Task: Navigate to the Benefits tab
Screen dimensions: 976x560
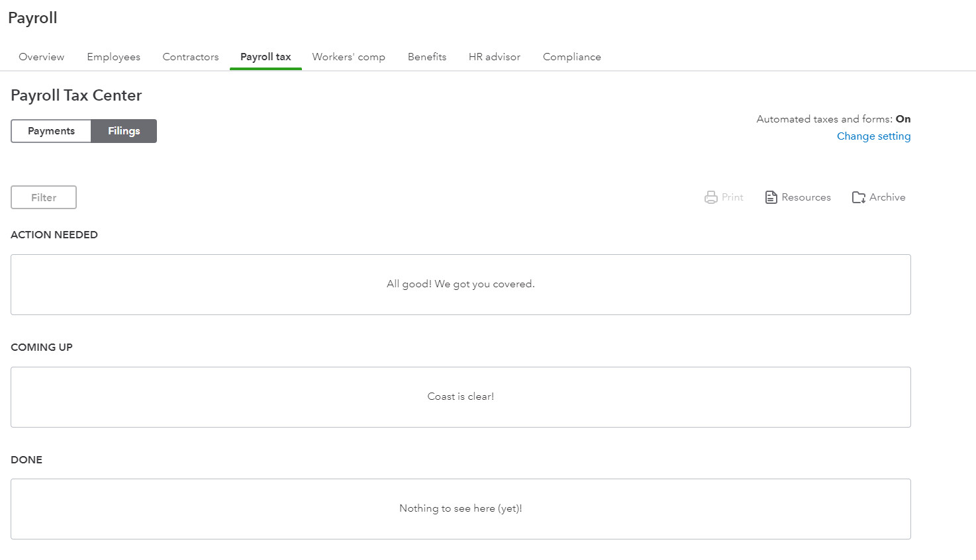Action: 427,57
